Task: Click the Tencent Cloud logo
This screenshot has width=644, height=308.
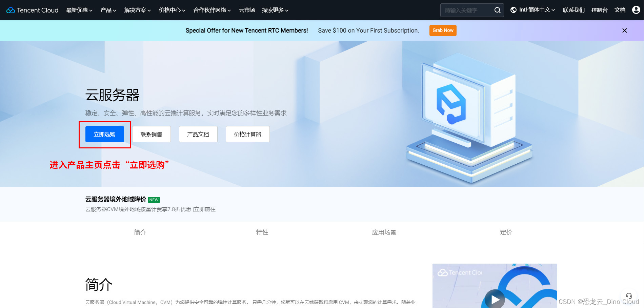Action: (x=33, y=10)
